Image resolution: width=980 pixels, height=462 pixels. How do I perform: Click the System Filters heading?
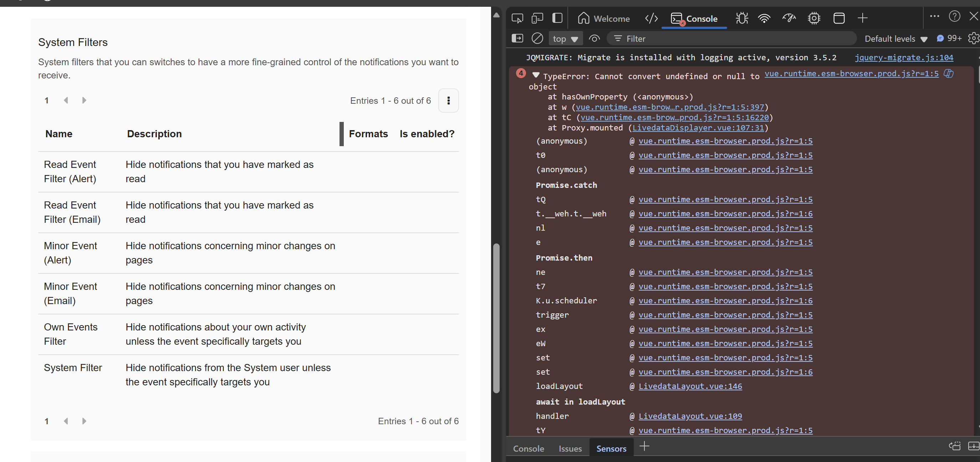[x=73, y=42]
